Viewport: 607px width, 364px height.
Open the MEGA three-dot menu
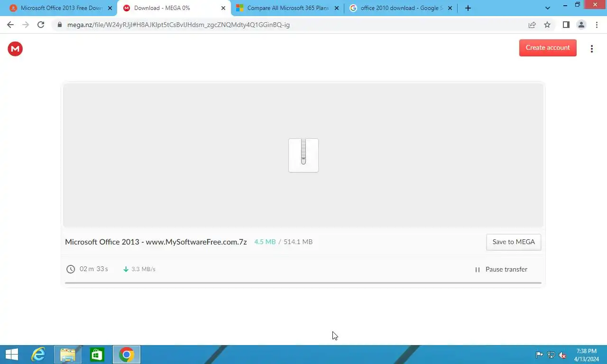click(591, 48)
